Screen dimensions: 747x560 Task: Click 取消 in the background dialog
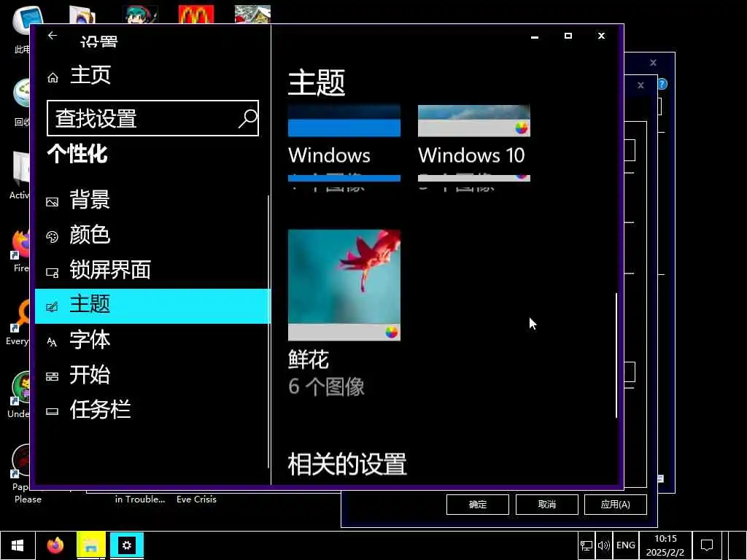547,505
